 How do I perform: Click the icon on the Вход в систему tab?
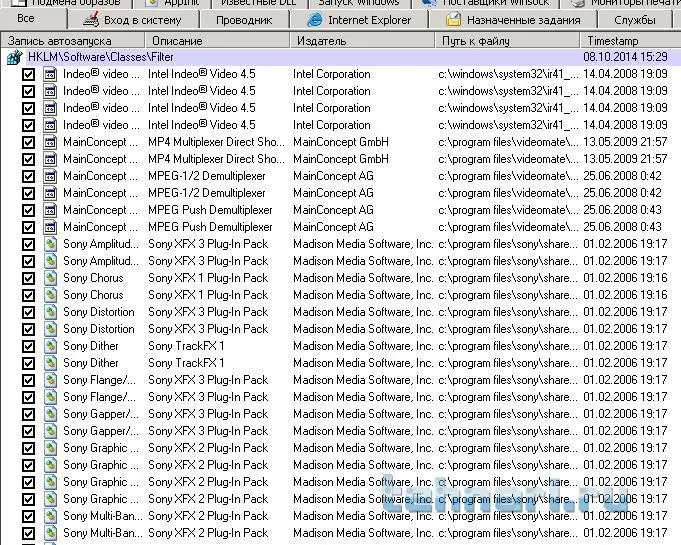coord(91,20)
